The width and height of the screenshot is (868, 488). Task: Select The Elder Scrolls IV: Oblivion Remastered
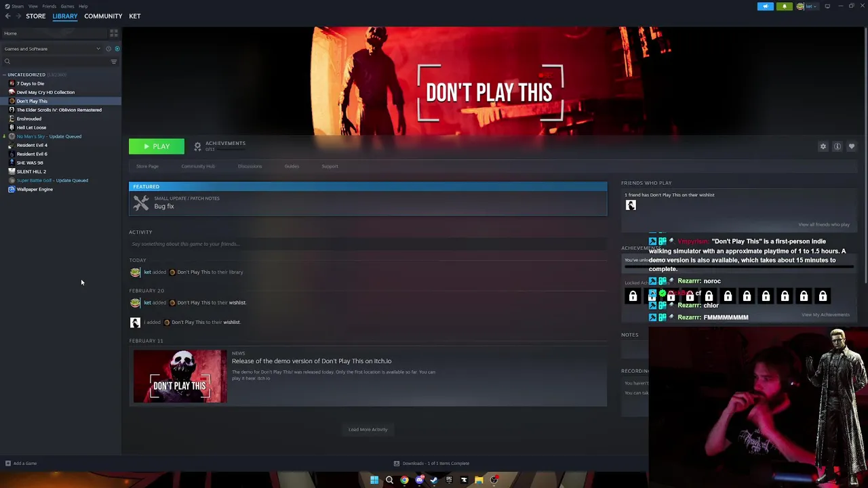pyautogui.click(x=59, y=110)
